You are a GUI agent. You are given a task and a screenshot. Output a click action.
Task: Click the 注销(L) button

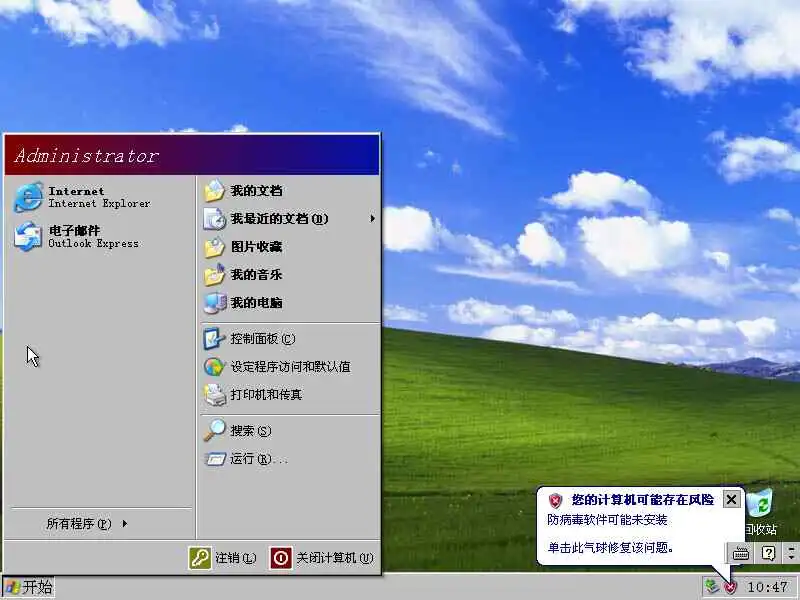coord(222,558)
